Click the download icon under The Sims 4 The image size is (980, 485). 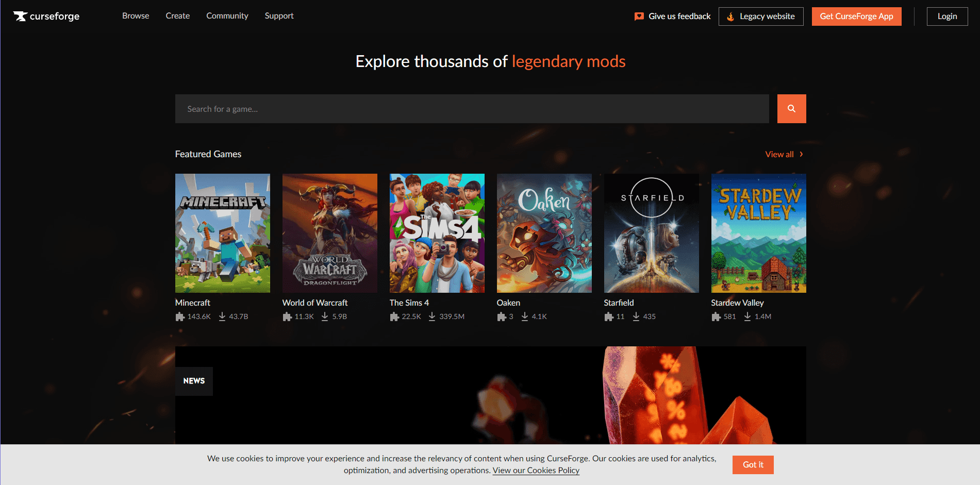432,316
